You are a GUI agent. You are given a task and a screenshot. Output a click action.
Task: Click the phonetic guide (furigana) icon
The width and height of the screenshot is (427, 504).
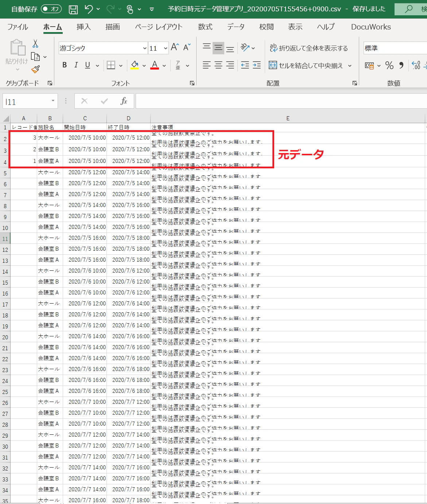tap(178, 65)
